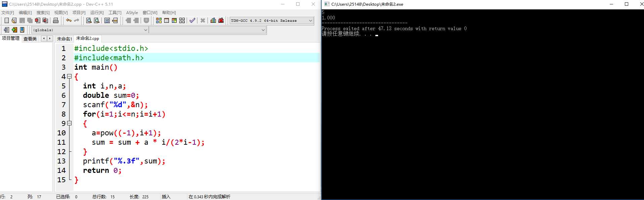Open the 搜索[S] menu
This screenshot has width=644, height=200.
coord(43,12)
